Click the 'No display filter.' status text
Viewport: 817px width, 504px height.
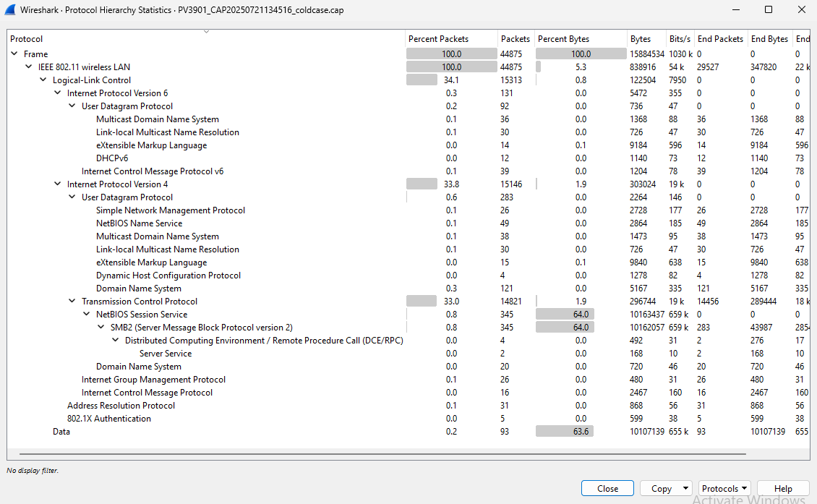pos(33,470)
